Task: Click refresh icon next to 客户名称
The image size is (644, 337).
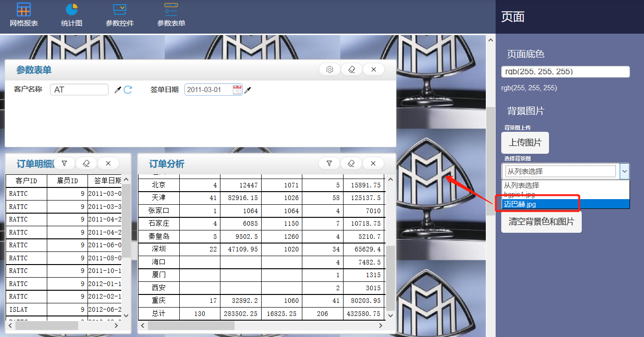Action: (x=128, y=90)
